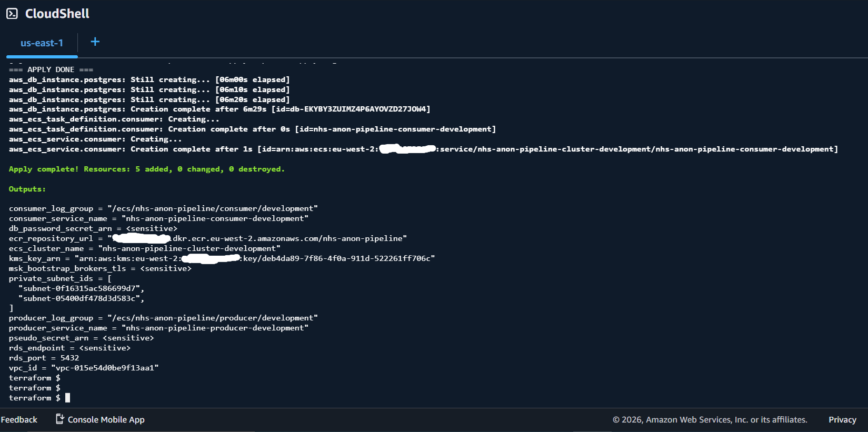Image resolution: width=868 pixels, height=432 pixels.
Task: Click the ecs service 'Creation complete after 1s' line
Action: click(x=423, y=149)
